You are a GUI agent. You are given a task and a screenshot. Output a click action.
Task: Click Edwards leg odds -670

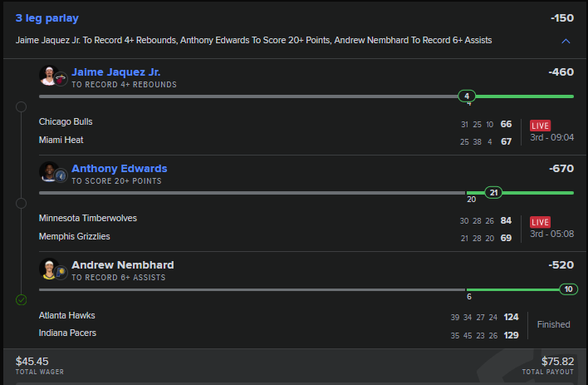[x=561, y=168]
